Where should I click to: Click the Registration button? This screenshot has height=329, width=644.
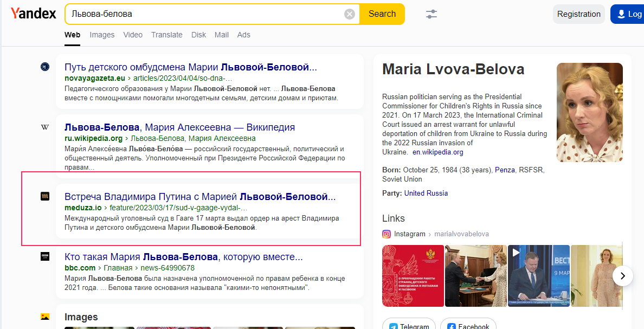coord(578,14)
